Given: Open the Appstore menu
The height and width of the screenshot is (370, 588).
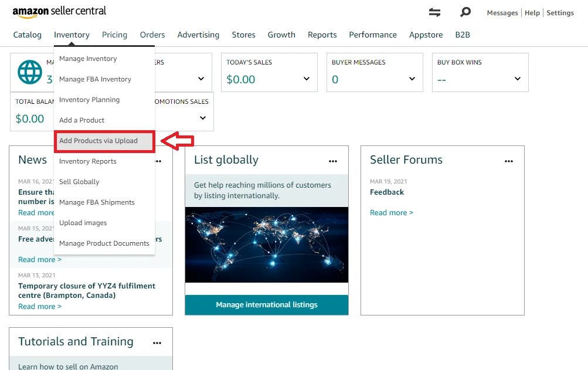Looking at the screenshot, I should pyautogui.click(x=426, y=35).
